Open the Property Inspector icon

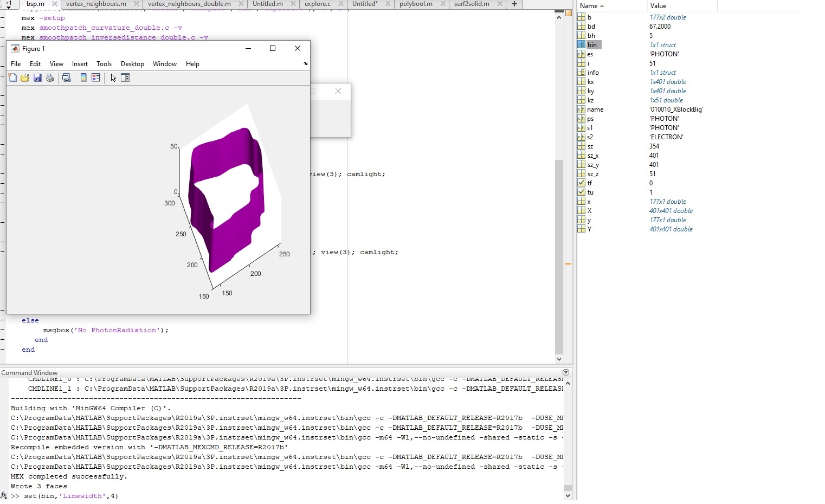coord(125,78)
